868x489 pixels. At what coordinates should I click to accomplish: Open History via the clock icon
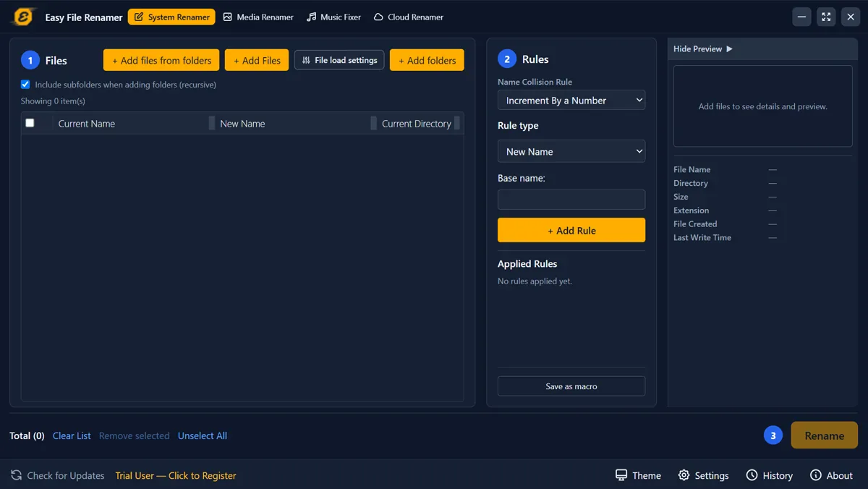(x=752, y=475)
